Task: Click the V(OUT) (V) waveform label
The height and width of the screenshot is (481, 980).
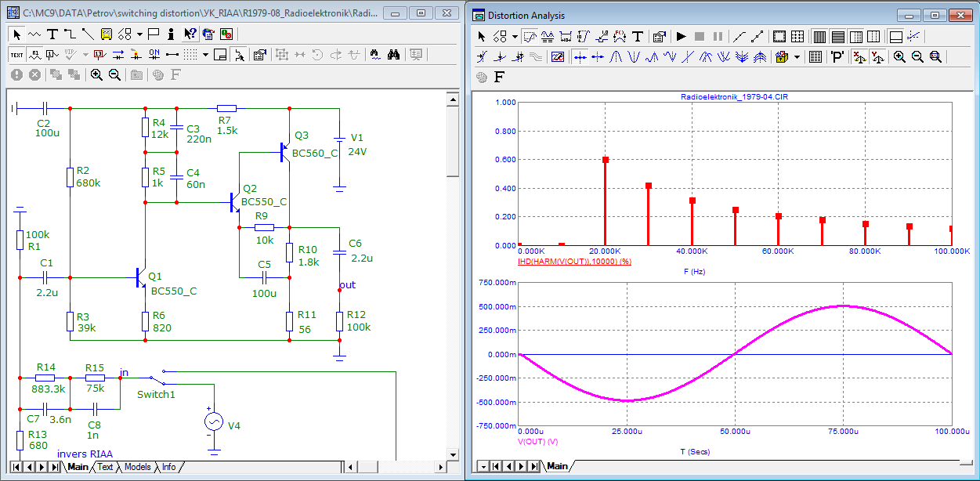Action: pos(537,442)
